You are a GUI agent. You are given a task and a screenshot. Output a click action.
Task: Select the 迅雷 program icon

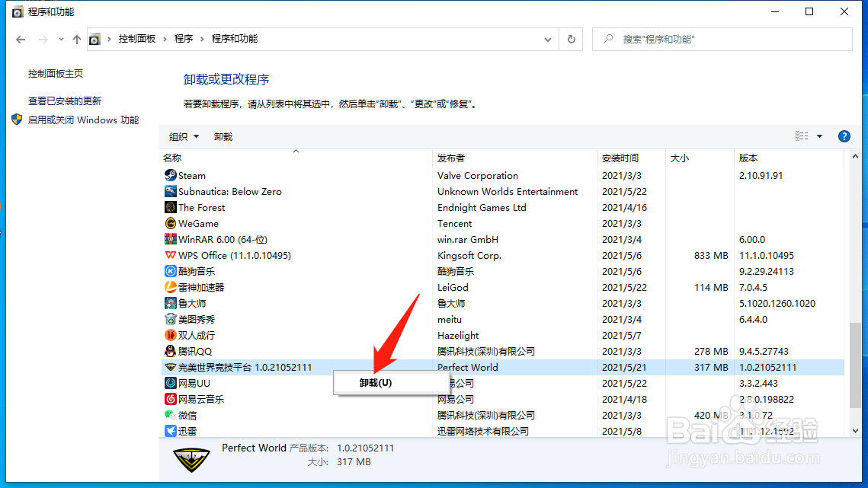(x=169, y=431)
